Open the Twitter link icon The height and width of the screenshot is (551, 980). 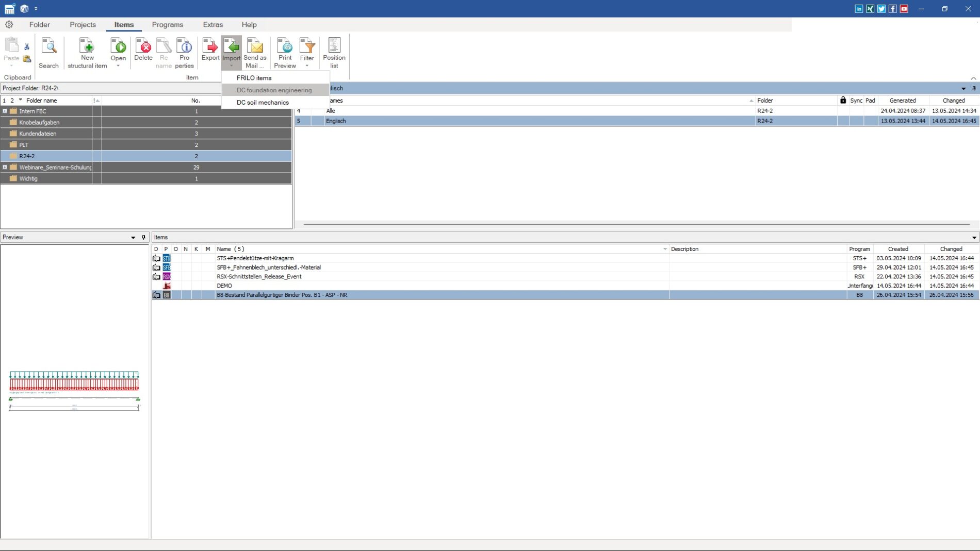pyautogui.click(x=881, y=9)
